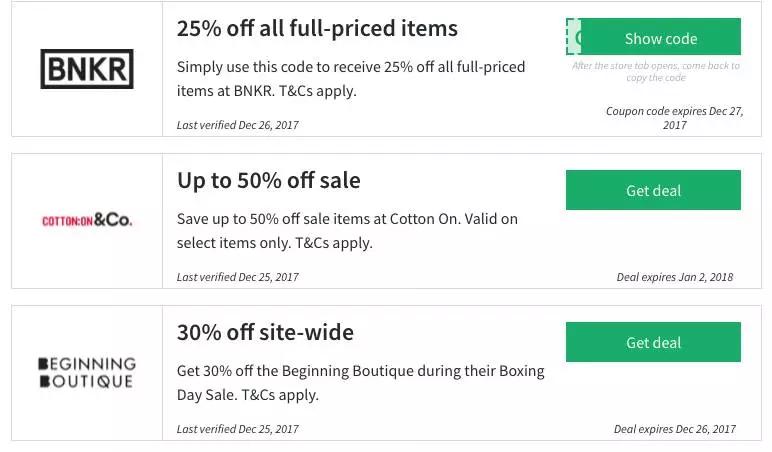Image resolution: width=772 pixels, height=452 pixels.
Task: Click the Beginning Boutique logo
Action: tap(87, 372)
